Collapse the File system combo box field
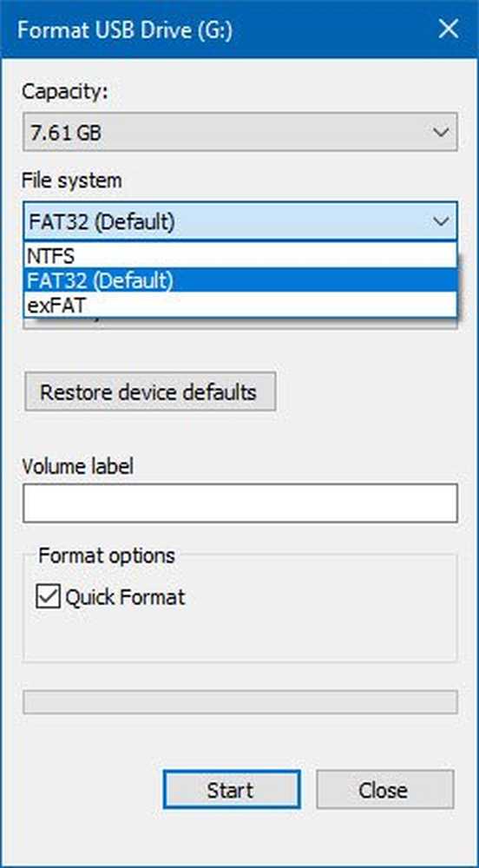This screenshot has height=868, width=479. tap(240, 221)
